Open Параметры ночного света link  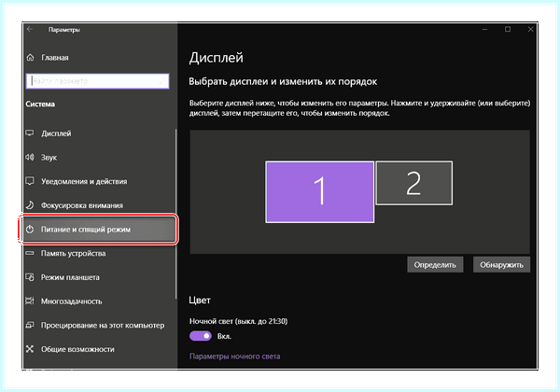click(234, 356)
